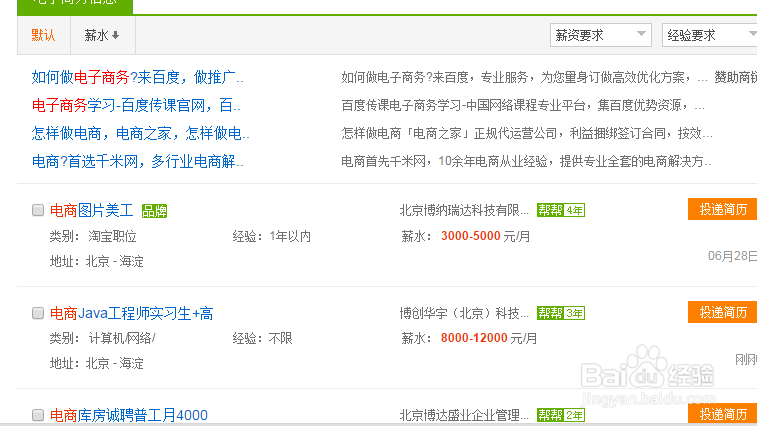Click 投递简历 for 电商图片美工
Viewport: 757px width, 426px height.
723,209
